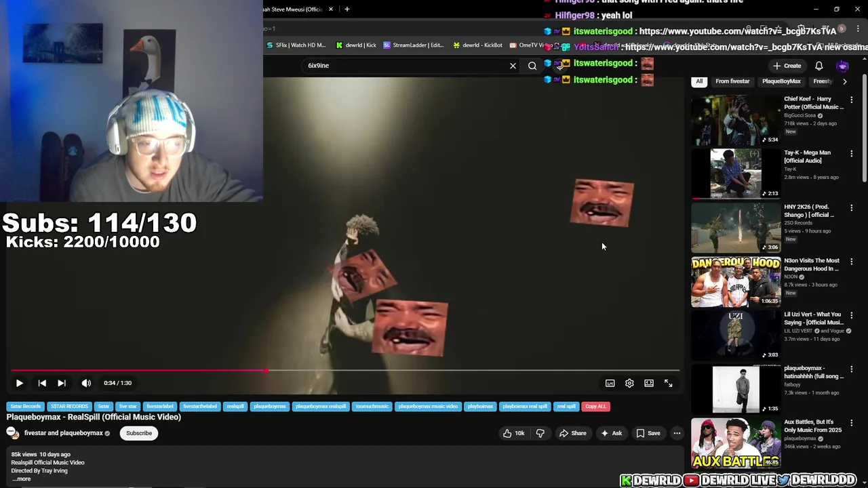Screen dimensions: 868x488
Task: Seek the red video progress bar
Action: (345, 371)
